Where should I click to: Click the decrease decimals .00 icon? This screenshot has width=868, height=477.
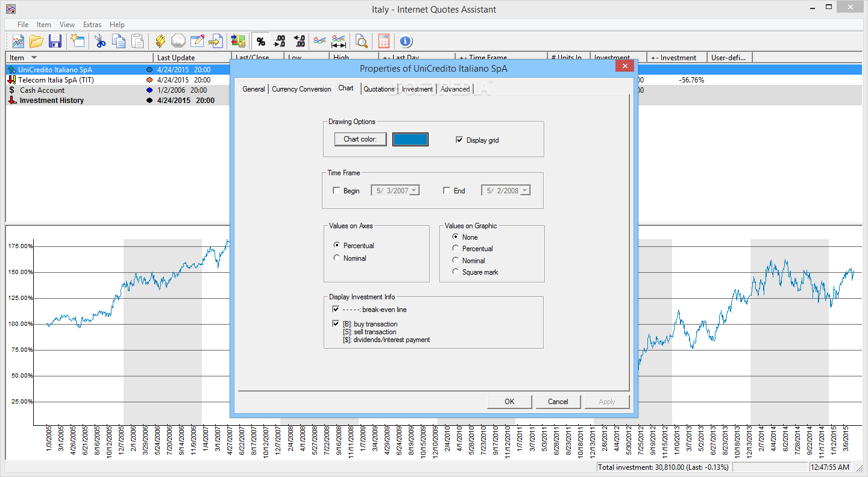tap(299, 41)
